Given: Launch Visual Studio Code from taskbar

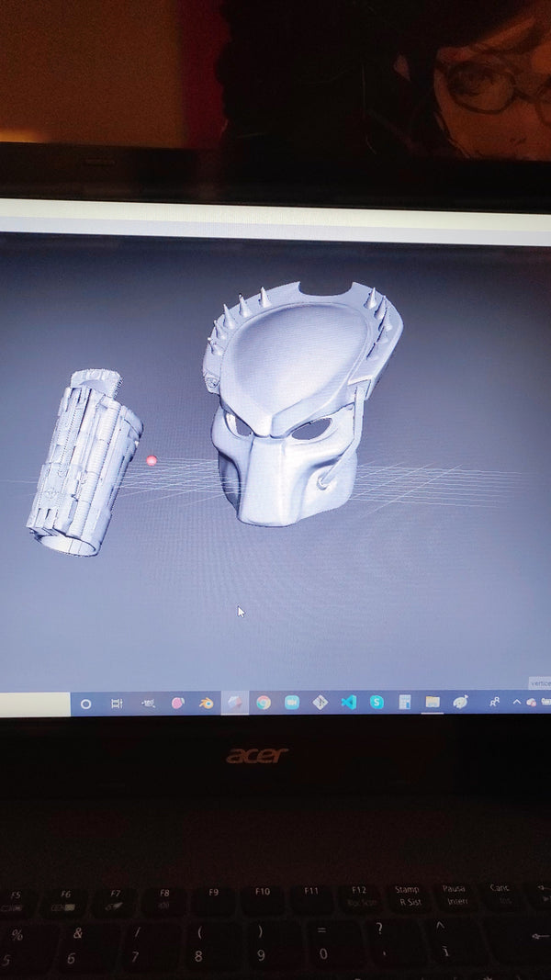Looking at the screenshot, I should point(348,703).
